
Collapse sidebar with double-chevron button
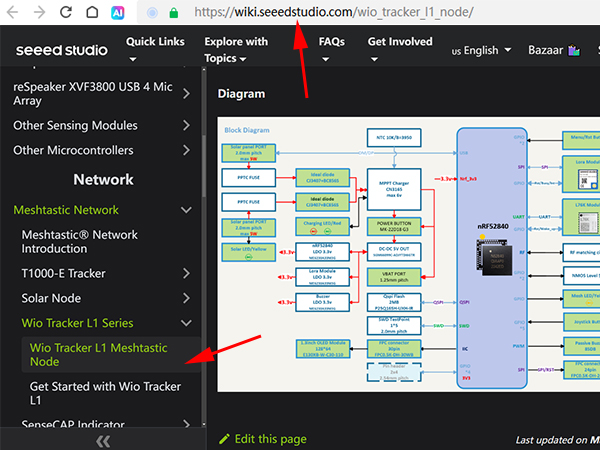[x=102, y=440]
